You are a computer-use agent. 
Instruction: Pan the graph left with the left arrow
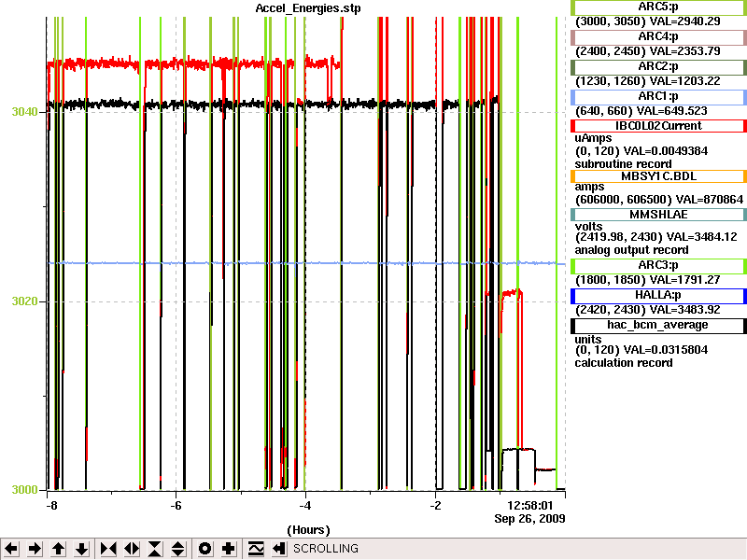point(11,549)
